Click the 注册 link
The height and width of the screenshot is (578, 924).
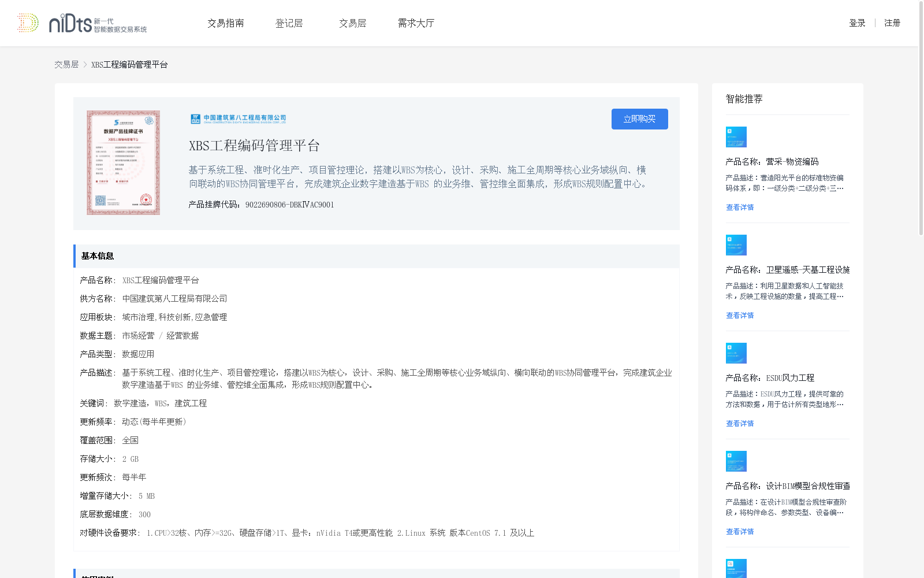(x=892, y=23)
